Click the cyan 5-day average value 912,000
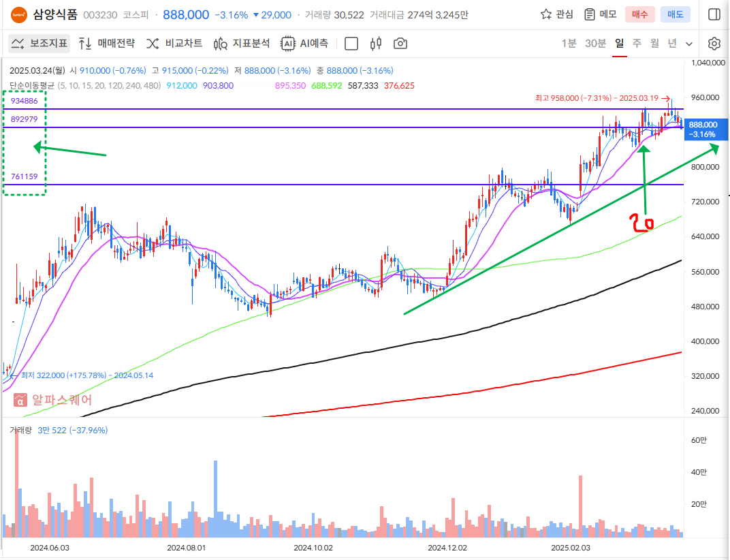 (182, 86)
